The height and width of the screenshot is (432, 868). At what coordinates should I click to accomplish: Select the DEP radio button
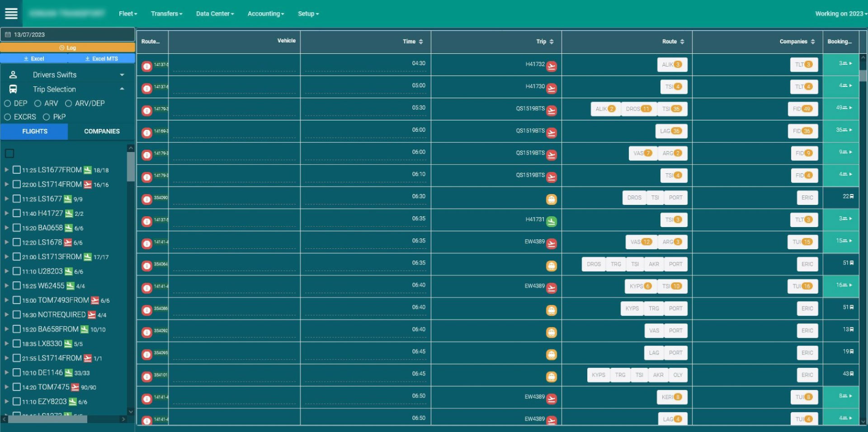point(7,104)
